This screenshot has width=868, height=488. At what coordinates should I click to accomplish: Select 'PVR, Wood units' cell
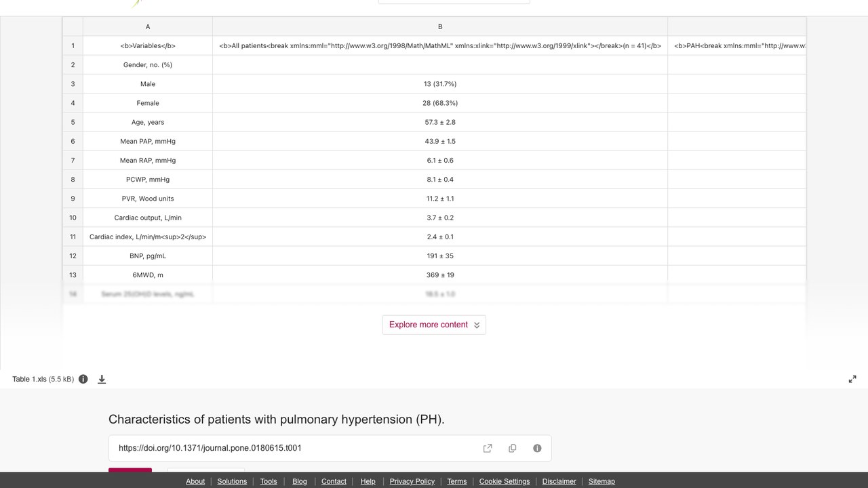click(x=148, y=199)
